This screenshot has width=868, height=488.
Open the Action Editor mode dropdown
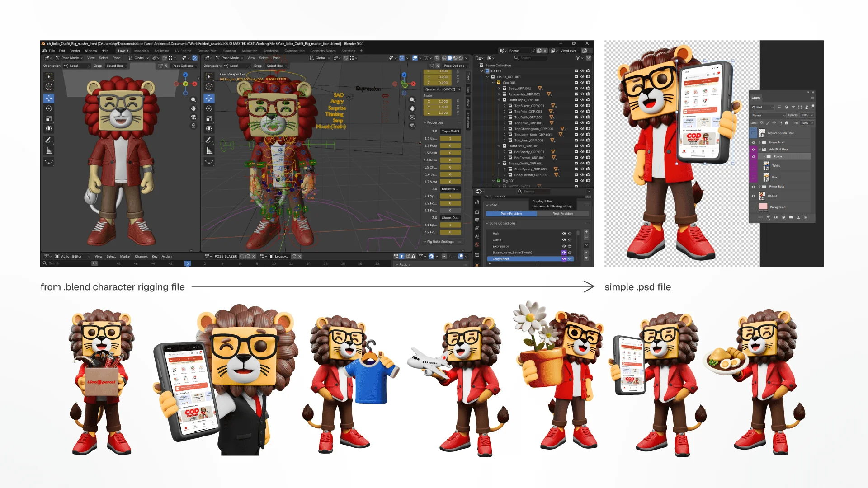tap(73, 256)
